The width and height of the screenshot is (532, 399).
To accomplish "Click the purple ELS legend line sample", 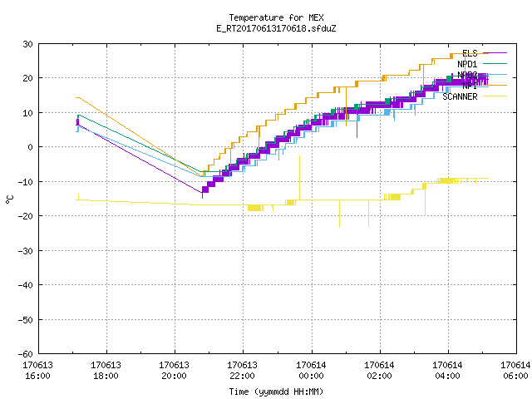I will 495,53.
